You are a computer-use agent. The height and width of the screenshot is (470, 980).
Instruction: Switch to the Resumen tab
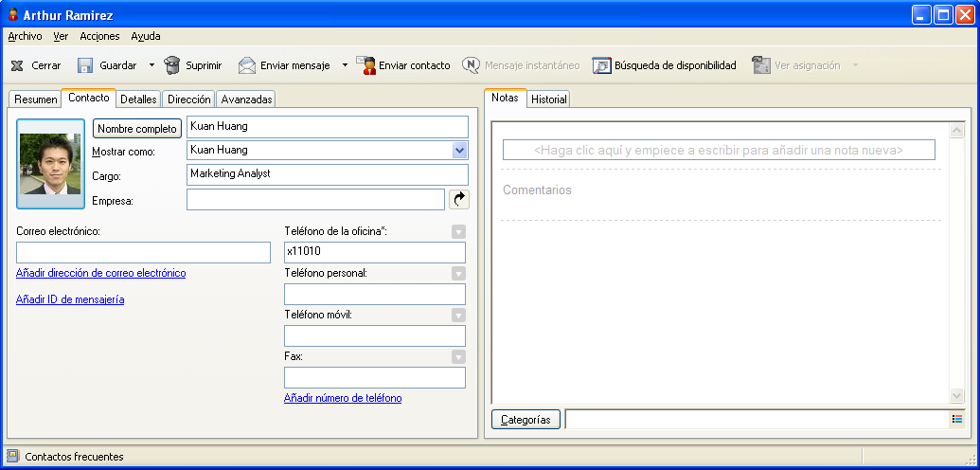36,99
